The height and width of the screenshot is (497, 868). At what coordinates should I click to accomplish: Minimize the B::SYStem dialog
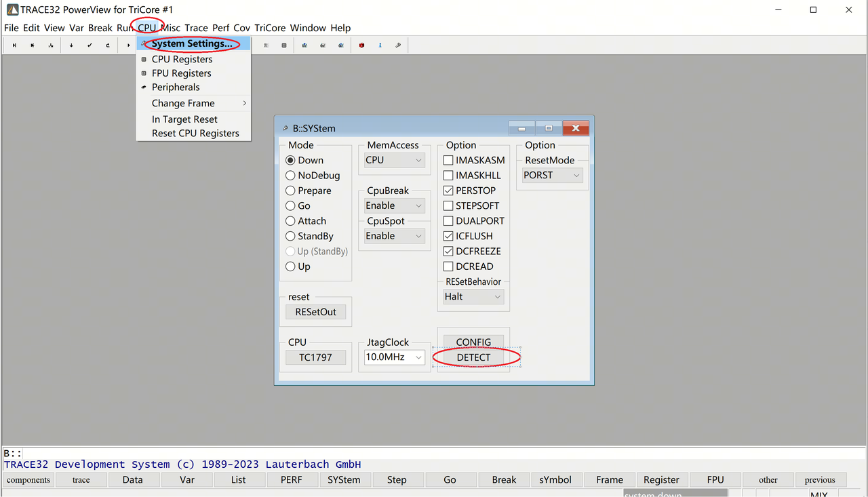[x=521, y=127]
